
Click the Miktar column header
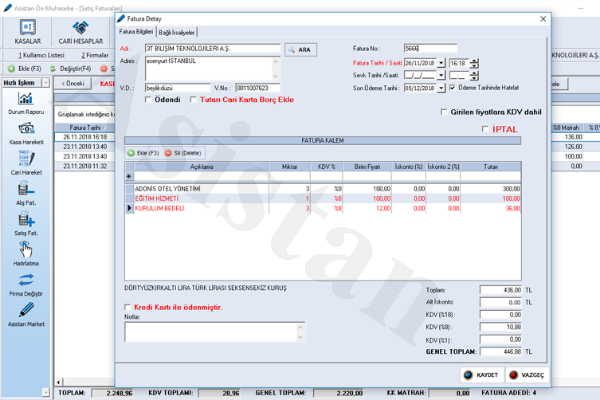click(290, 167)
